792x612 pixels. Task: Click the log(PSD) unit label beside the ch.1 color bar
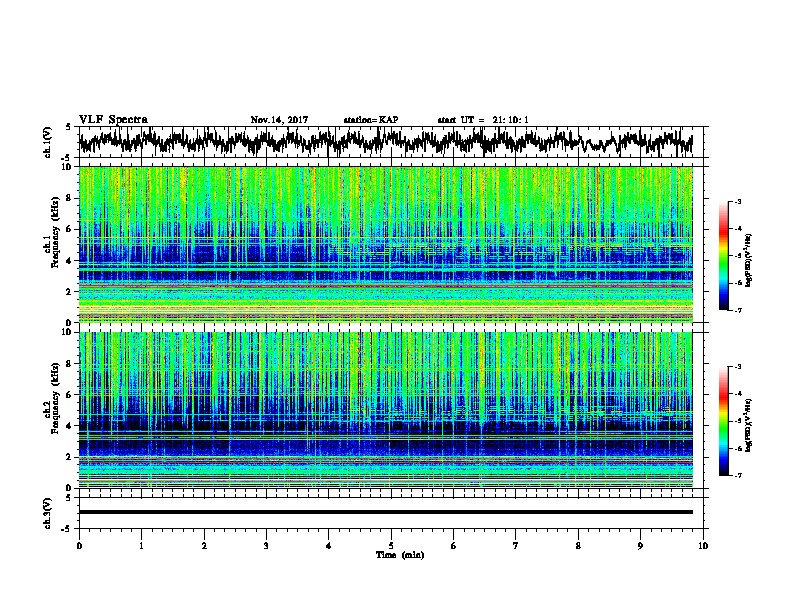[749, 260]
